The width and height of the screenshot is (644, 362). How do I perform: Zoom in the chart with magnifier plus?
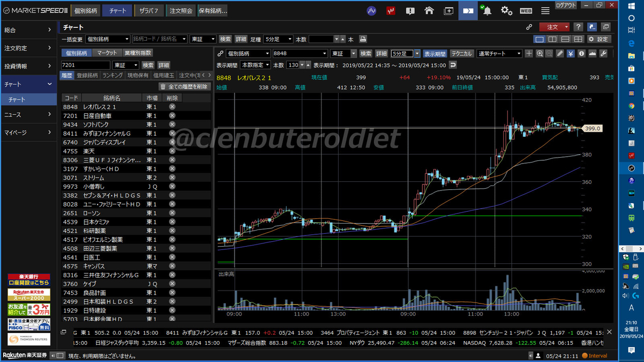tap(539, 54)
